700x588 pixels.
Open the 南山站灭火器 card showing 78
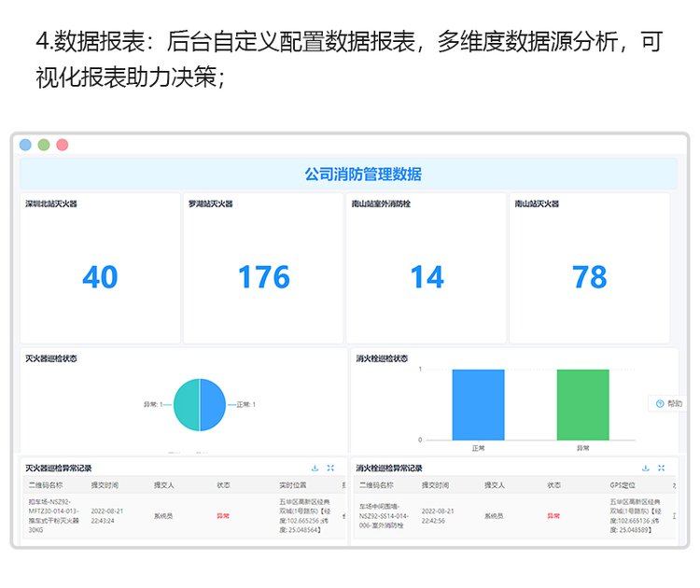589,269
